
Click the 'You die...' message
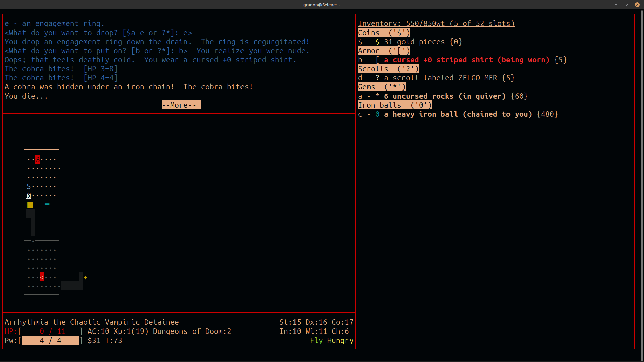26,96
